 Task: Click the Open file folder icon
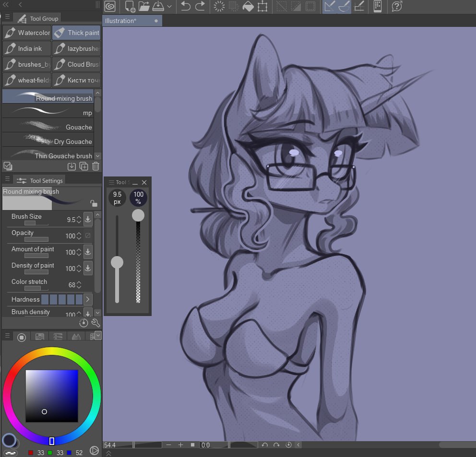(144, 6)
